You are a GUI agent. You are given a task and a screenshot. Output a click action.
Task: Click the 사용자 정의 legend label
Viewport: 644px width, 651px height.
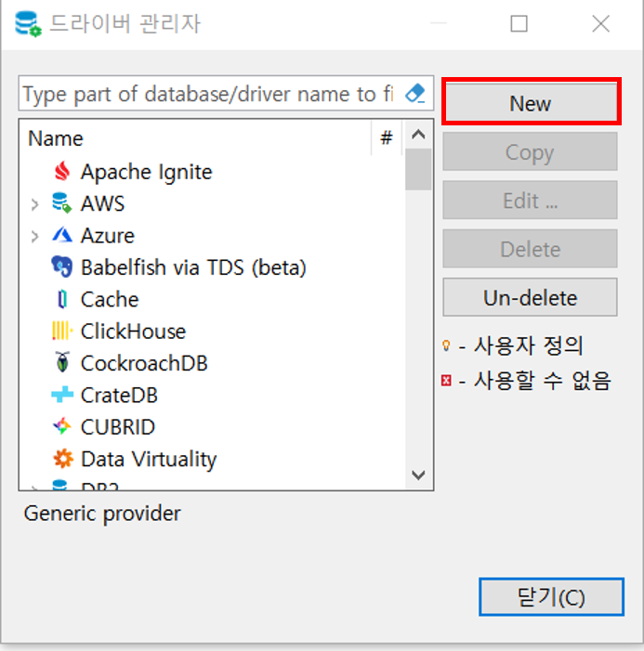point(529,345)
